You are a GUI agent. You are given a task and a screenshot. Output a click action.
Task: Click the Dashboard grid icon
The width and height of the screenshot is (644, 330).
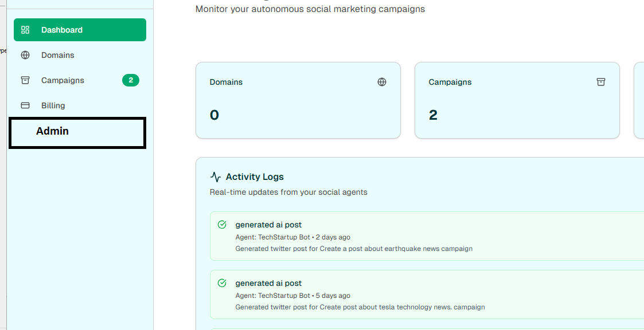[x=25, y=30]
